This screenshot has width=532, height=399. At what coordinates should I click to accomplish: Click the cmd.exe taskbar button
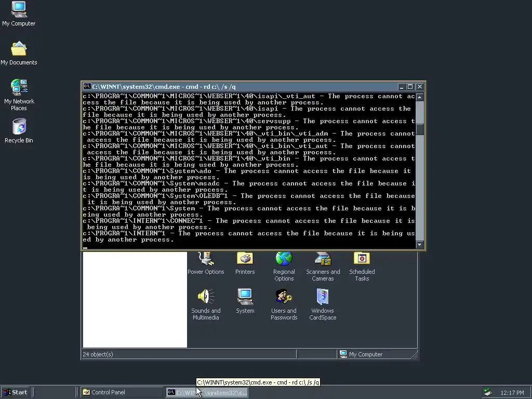tap(207, 393)
